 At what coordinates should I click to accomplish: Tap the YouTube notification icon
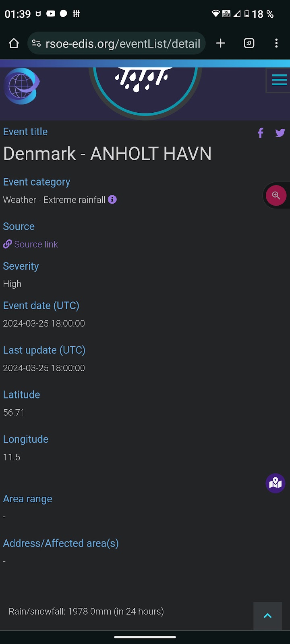(51, 14)
